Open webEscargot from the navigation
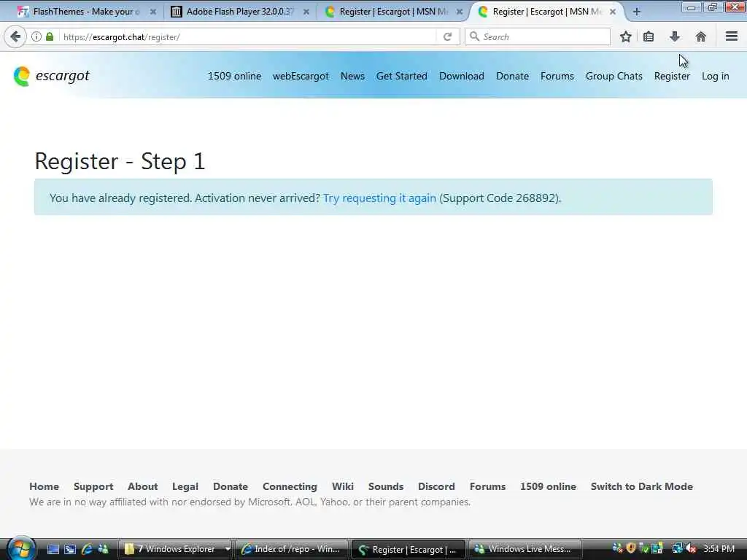This screenshot has width=747, height=560. tap(301, 76)
